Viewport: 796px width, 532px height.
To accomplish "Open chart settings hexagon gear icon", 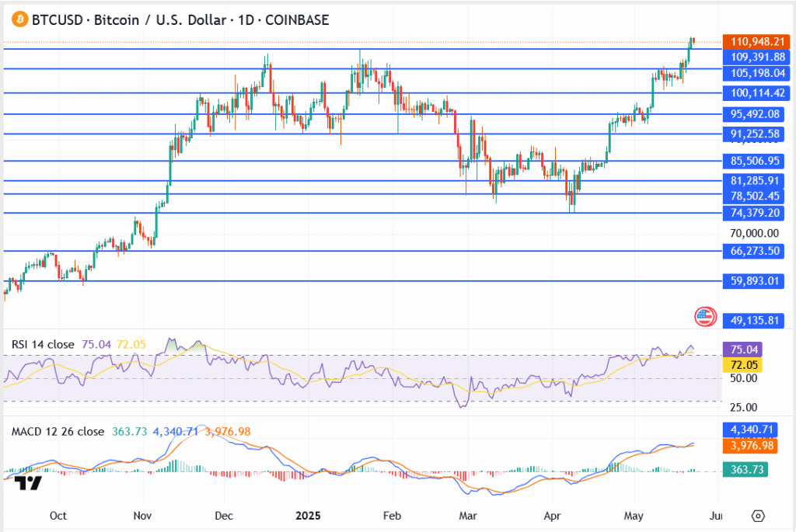I will [759, 516].
